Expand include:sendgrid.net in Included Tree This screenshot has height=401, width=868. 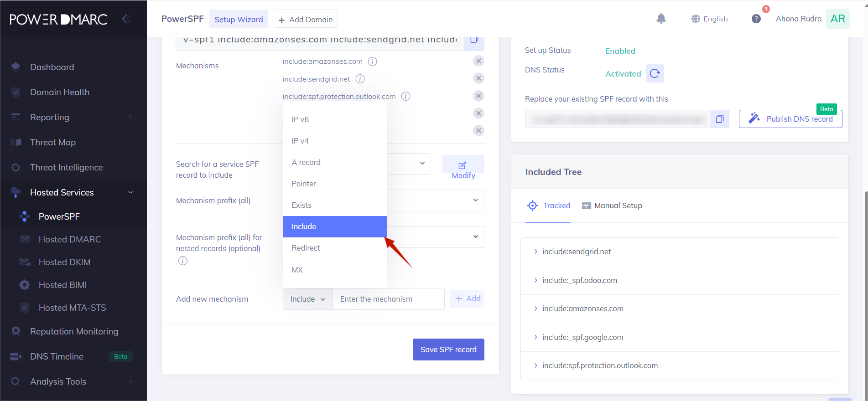[535, 252]
